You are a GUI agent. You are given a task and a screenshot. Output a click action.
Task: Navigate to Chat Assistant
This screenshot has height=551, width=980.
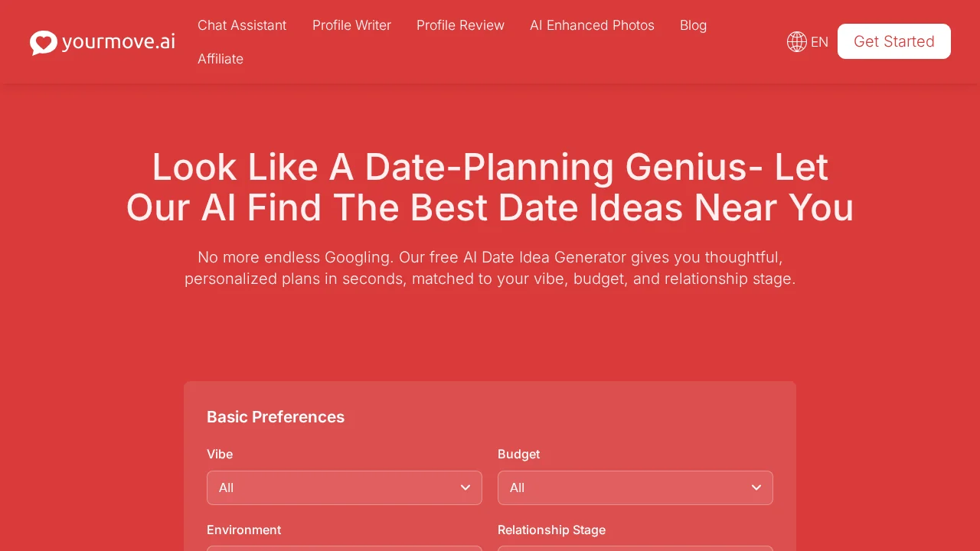[242, 25]
